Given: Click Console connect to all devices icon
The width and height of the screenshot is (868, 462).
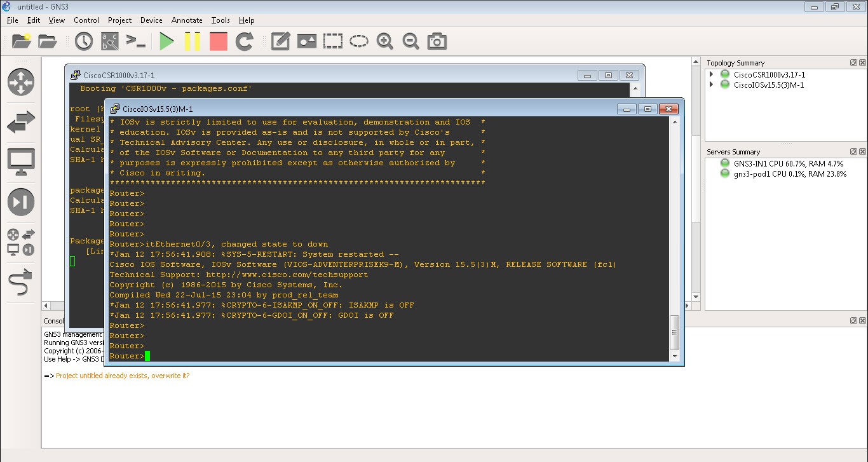Looking at the screenshot, I should [x=136, y=42].
